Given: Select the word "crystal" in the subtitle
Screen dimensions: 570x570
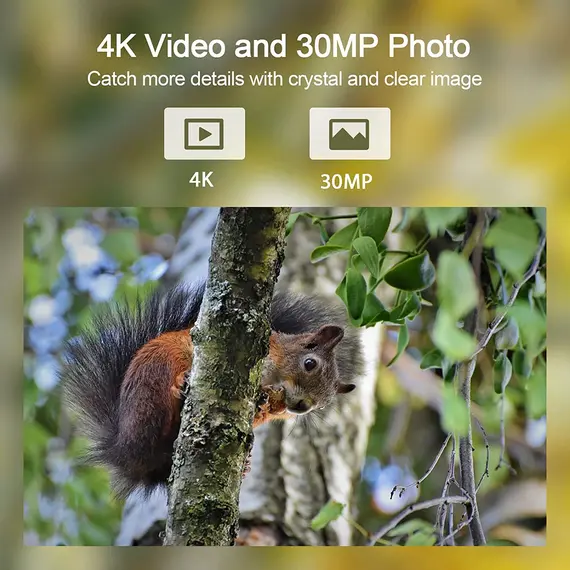Looking at the screenshot, I should pyautogui.click(x=315, y=80).
